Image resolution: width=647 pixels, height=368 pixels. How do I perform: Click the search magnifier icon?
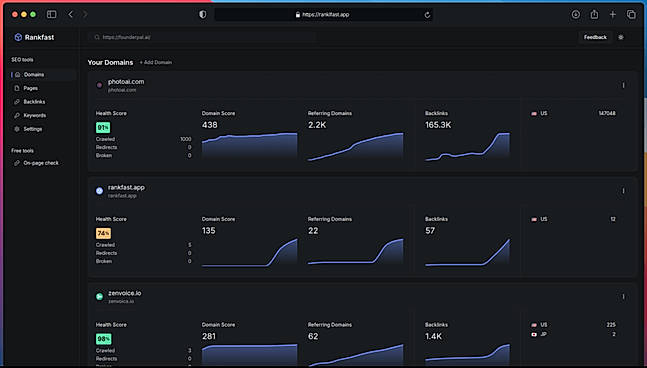pyautogui.click(x=97, y=37)
